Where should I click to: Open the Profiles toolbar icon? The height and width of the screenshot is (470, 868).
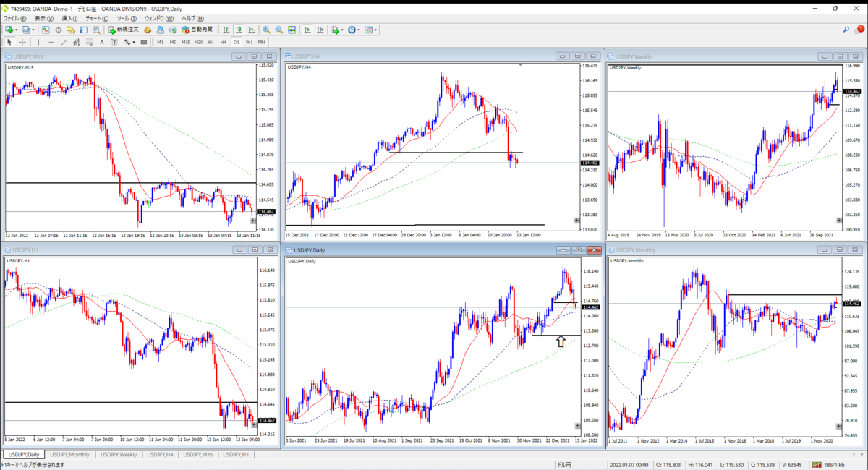pyautogui.click(x=27, y=30)
